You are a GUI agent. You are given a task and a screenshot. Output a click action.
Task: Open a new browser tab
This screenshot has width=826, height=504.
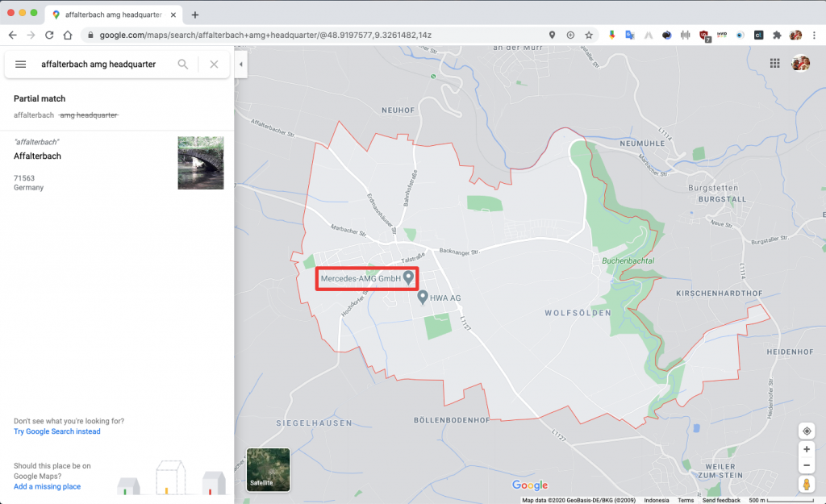pyautogui.click(x=195, y=15)
